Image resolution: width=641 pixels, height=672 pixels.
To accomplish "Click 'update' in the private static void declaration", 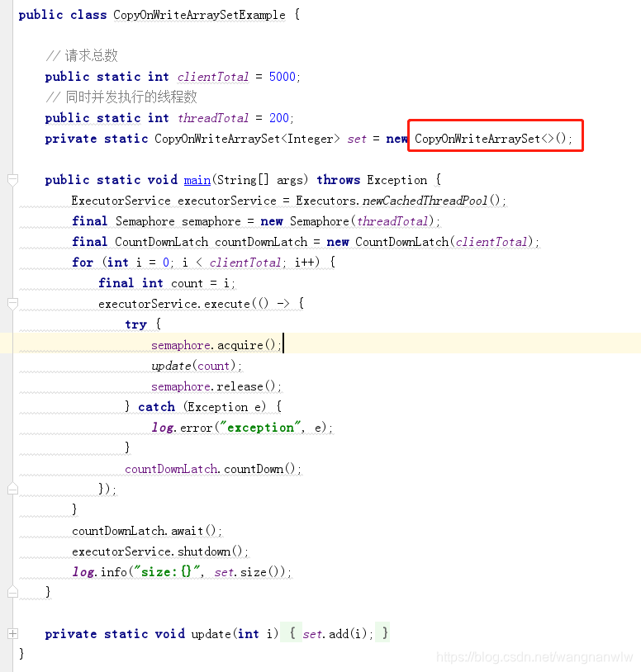I will [211, 633].
